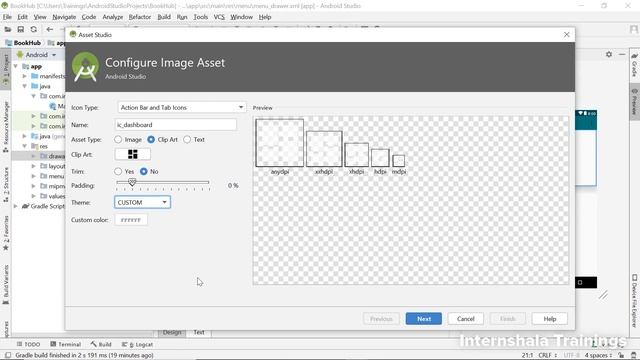Click the Padding slider handle
The height and width of the screenshot is (360, 640).
(132, 182)
